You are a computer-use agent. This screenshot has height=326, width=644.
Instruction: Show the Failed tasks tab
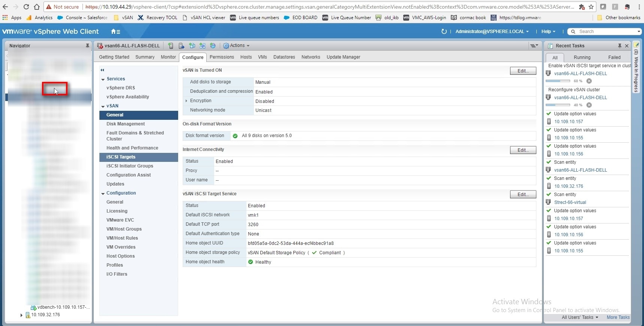[614, 57]
